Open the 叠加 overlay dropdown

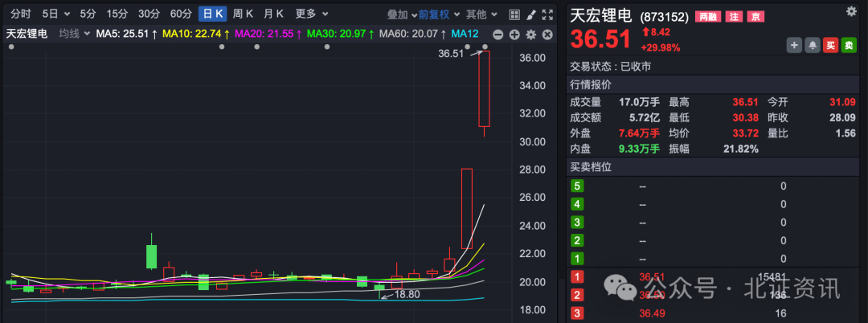401,14
